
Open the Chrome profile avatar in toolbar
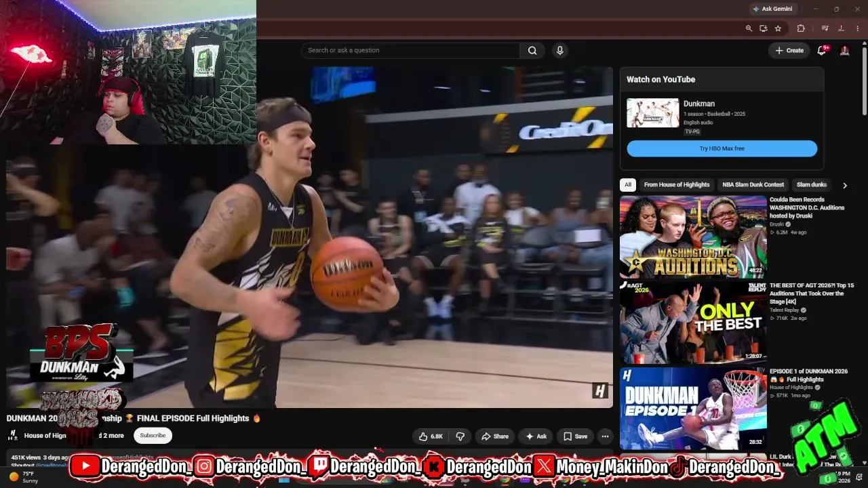(841, 28)
